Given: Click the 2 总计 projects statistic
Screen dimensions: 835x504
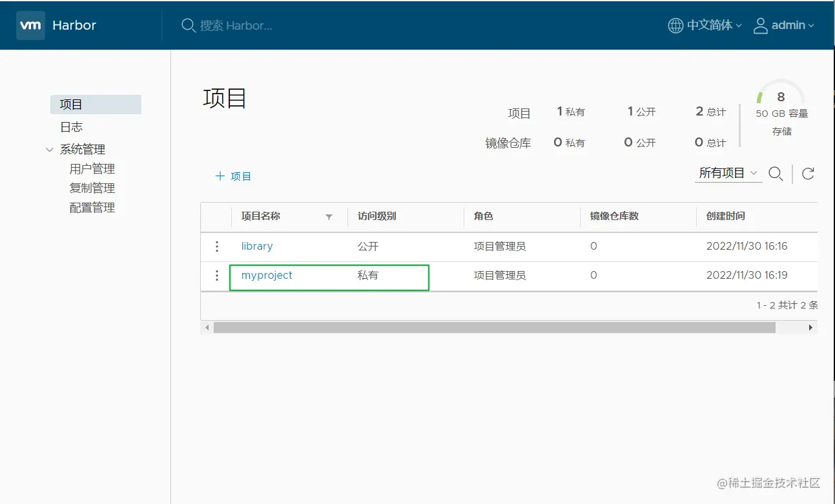Looking at the screenshot, I should tap(710, 112).
